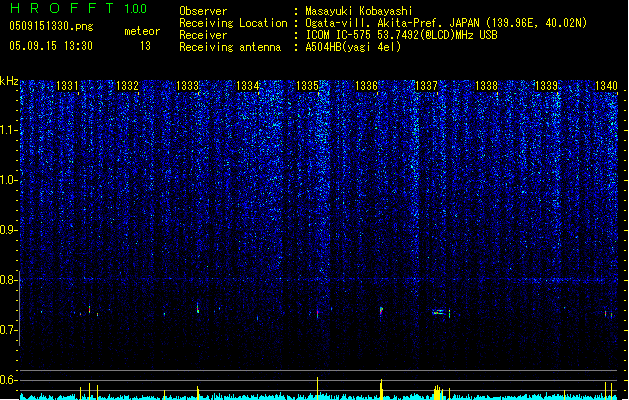Viewport: 629px width, 400px height.
Task: Click the Receiving Location label
Action: pos(233,23)
